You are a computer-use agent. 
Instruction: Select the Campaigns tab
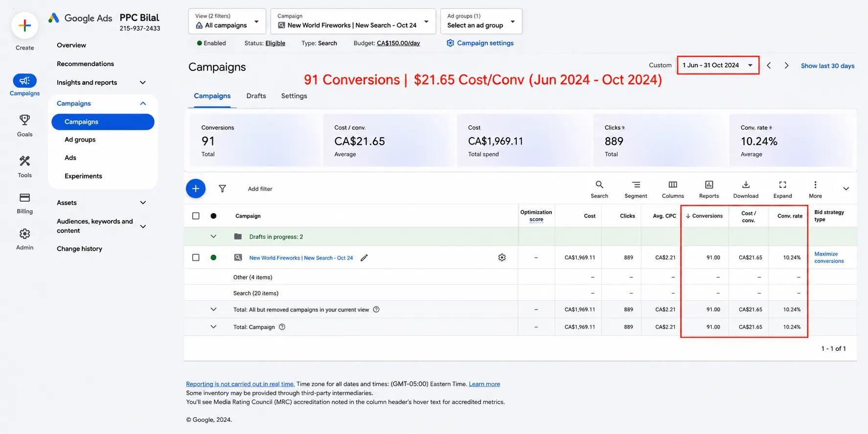point(212,96)
